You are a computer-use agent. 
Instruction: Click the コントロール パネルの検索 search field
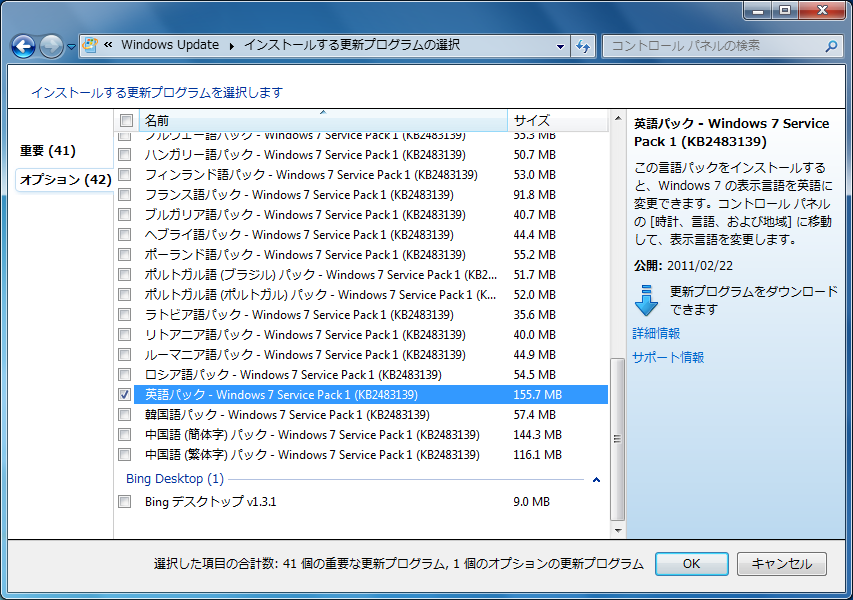[710, 45]
